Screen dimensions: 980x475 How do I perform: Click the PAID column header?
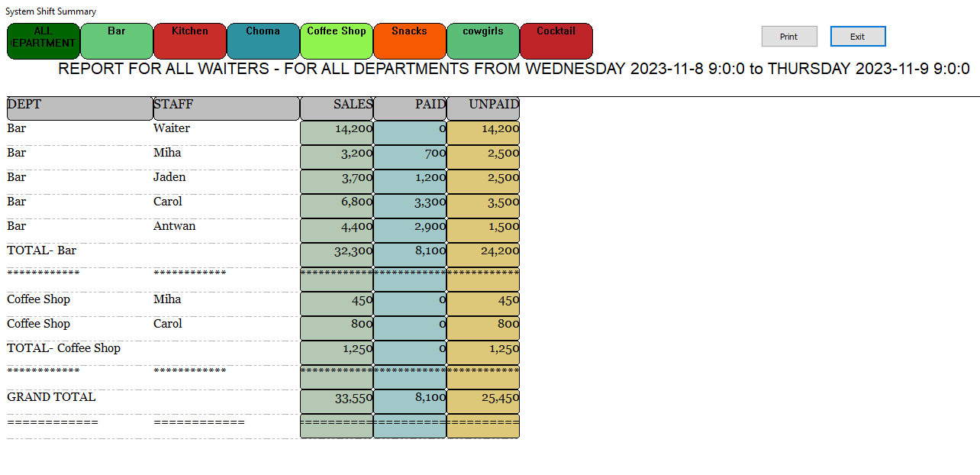(410, 108)
